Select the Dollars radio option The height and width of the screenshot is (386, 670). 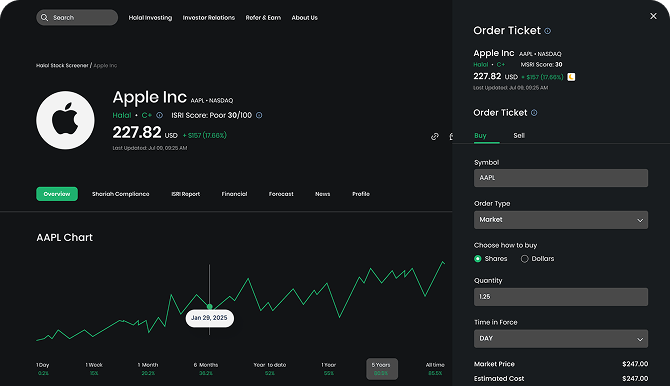tap(525, 259)
